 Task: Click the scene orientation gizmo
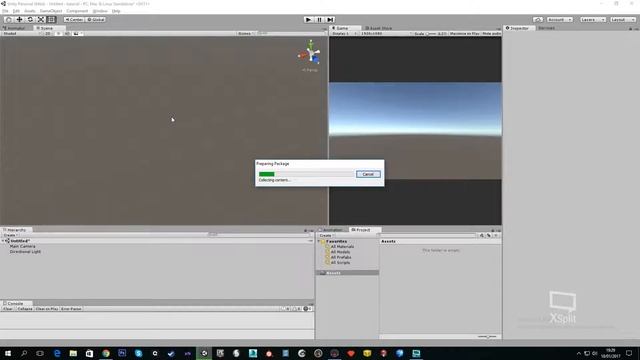pyautogui.click(x=310, y=53)
